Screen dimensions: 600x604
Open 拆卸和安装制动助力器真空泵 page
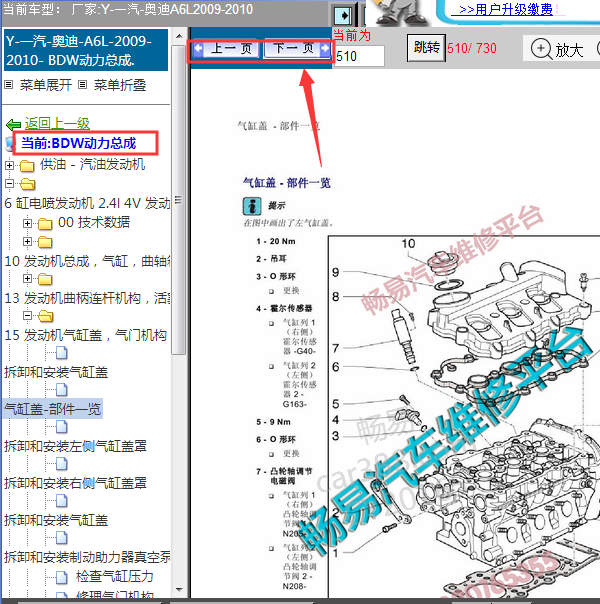point(87,557)
